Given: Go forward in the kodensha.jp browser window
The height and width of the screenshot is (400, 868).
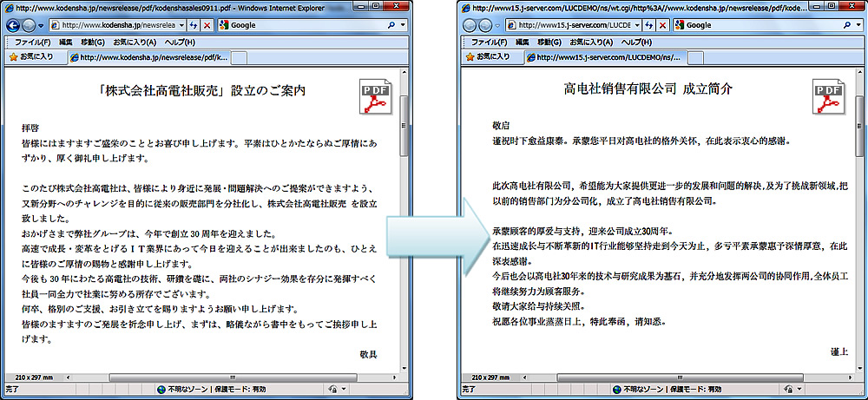Looking at the screenshot, I should tap(28, 25).
